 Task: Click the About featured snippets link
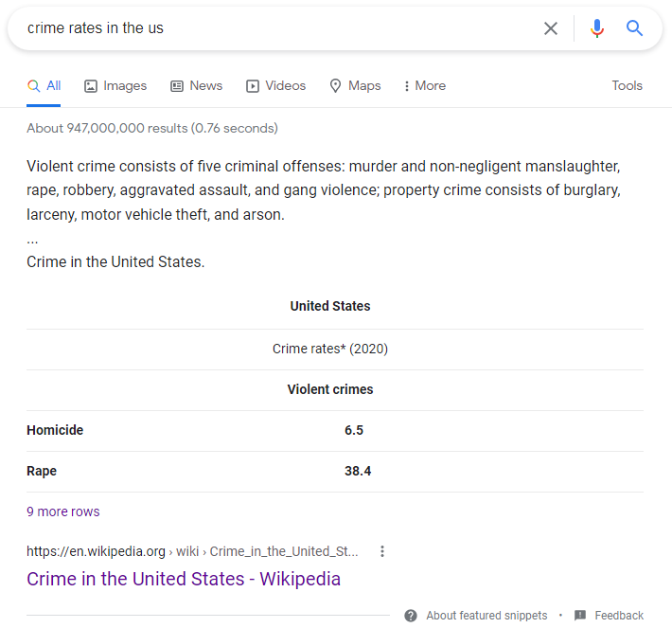pyautogui.click(x=486, y=616)
